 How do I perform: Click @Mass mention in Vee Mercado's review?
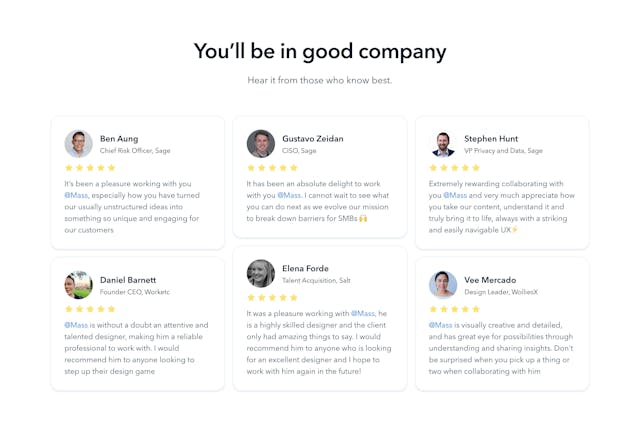441,325
